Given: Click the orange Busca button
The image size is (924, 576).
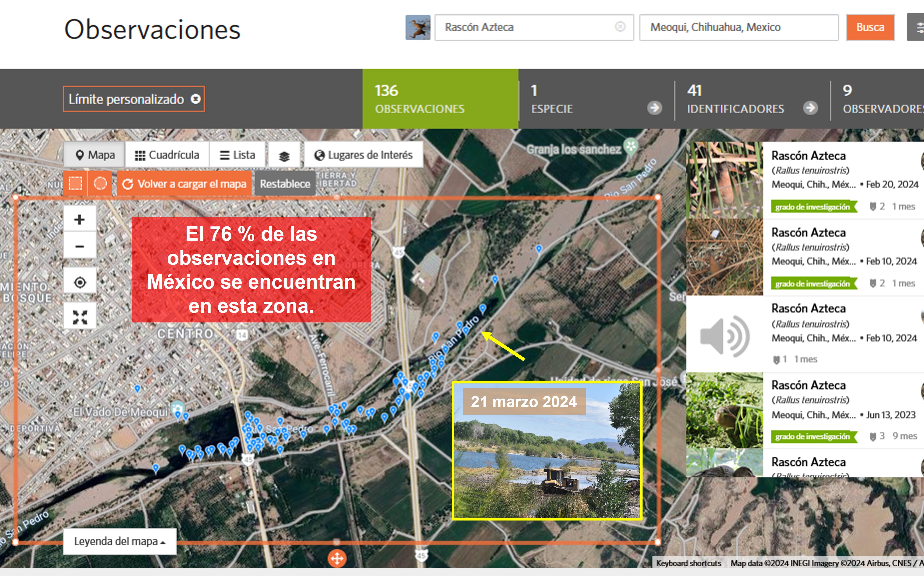Looking at the screenshot, I should 870,27.
